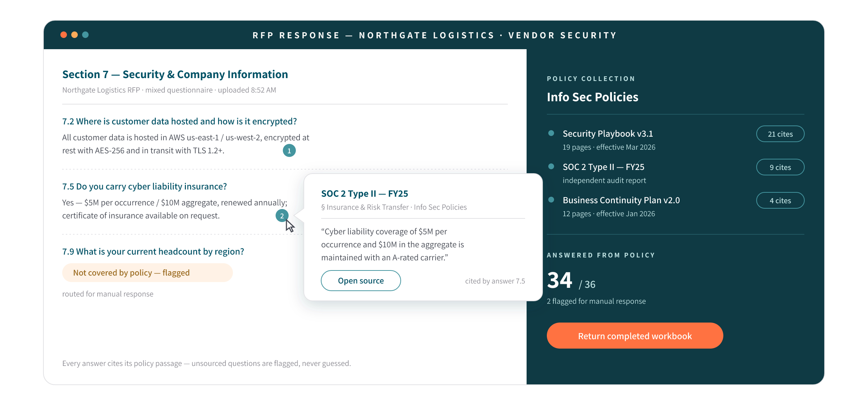868x405 pixels.
Task: Click the answer text for question 7.5
Action: click(x=175, y=209)
